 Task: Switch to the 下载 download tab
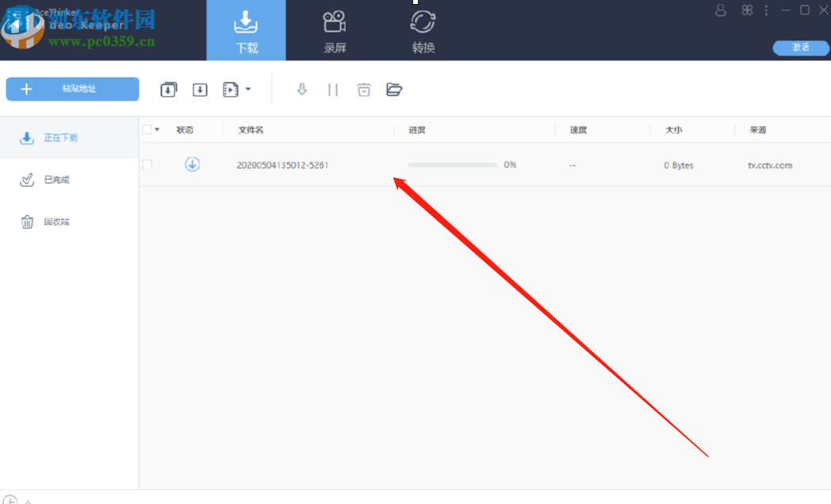[246, 30]
